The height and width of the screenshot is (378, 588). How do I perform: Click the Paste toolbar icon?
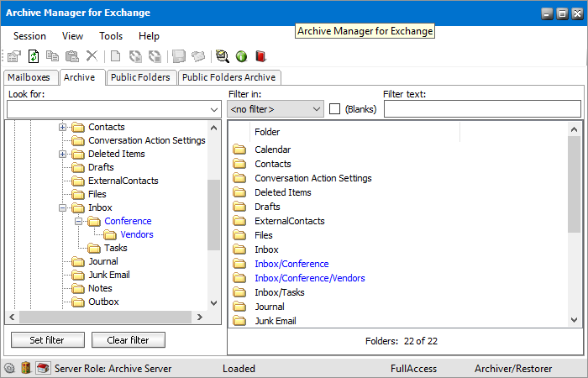[72, 56]
